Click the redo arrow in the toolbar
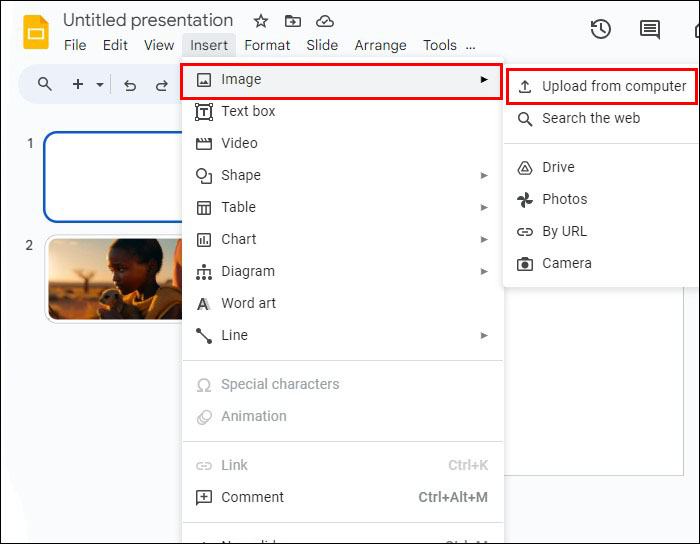 click(161, 85)
